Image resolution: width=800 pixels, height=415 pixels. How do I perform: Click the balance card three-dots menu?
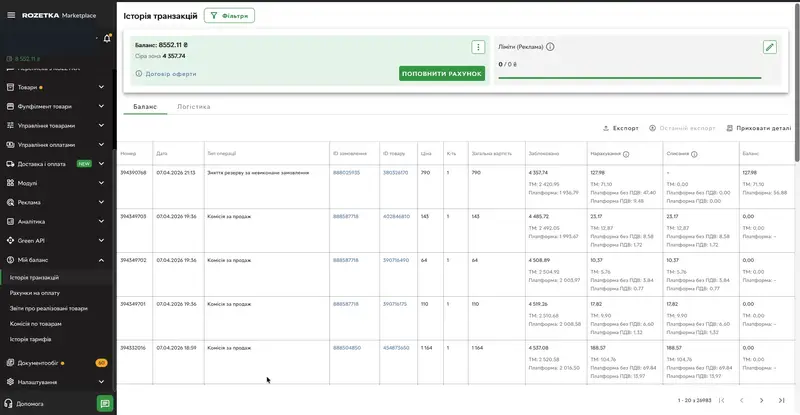478,47
